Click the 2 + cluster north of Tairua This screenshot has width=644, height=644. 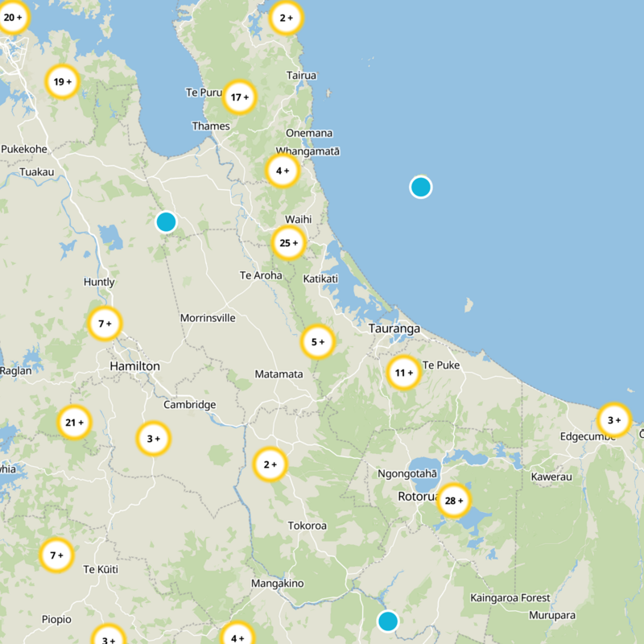(287, 18)
